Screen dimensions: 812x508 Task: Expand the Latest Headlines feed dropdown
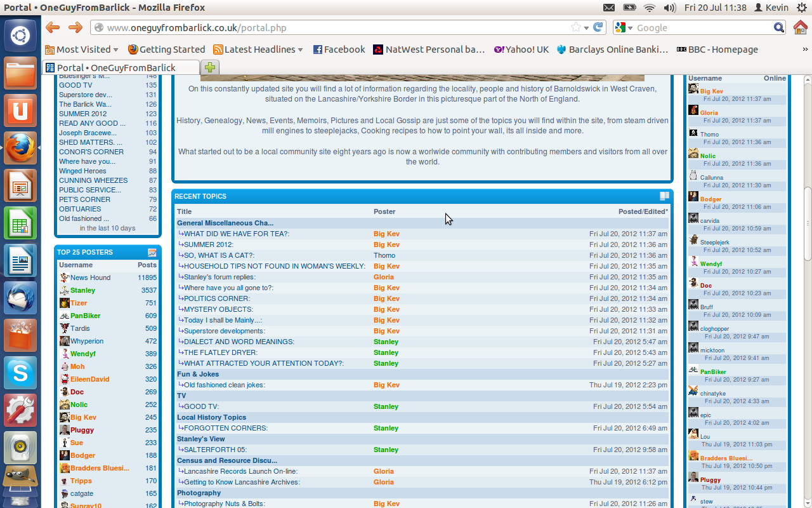pos(258,50)
